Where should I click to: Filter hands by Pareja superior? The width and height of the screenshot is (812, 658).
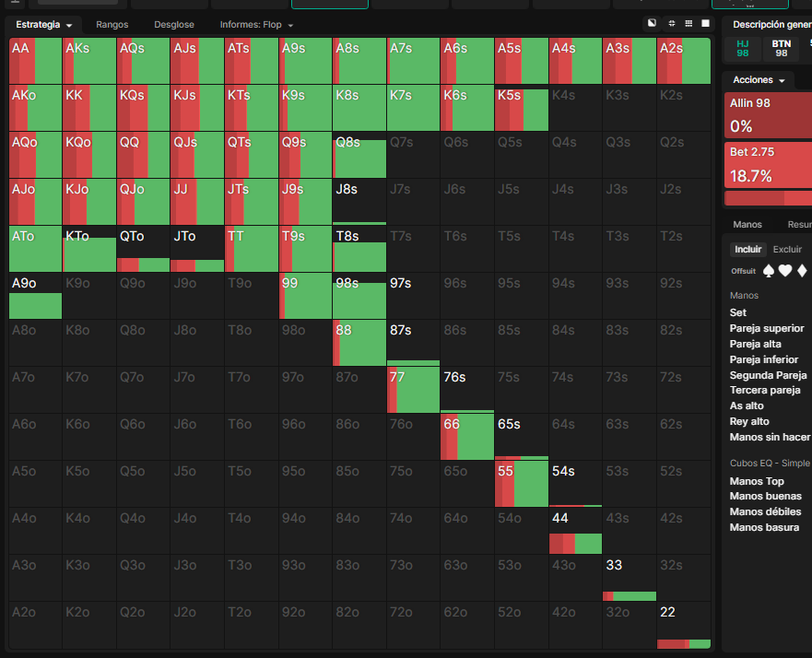coord(767,328)
